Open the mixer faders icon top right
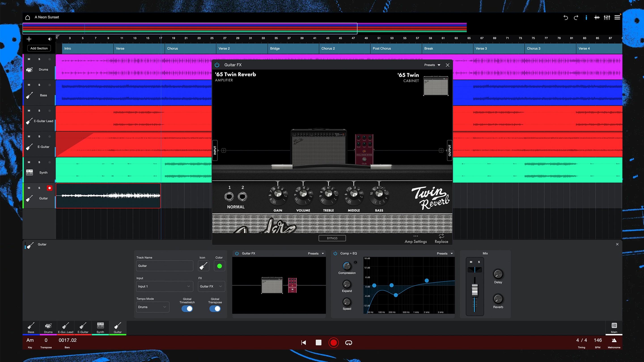The width and height of the screenshot is (644, 362). click(x=607, y=17)
